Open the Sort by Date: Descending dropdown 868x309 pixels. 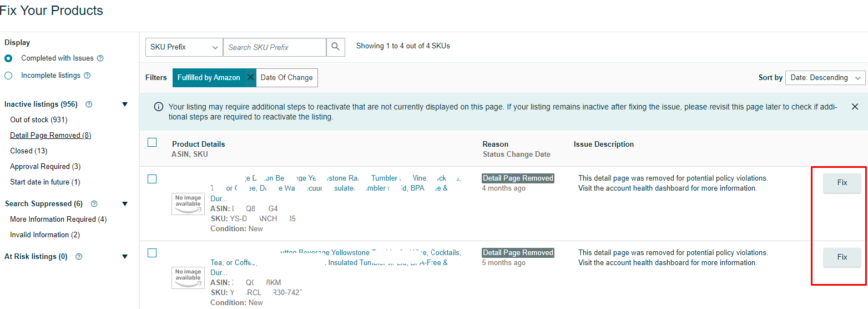click(825, 78)
